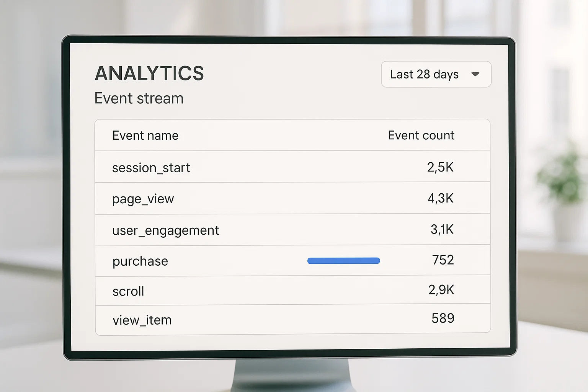Select the scroll event row
Viewport: 588px width, 392px height.
coord(128,291)
